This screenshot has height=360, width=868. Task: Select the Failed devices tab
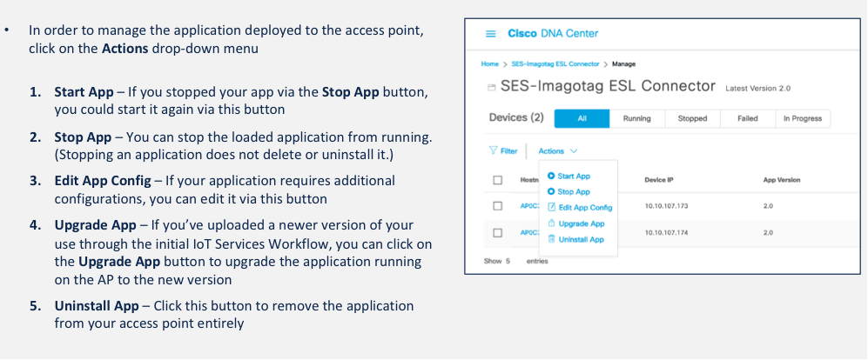coord(747,119)
